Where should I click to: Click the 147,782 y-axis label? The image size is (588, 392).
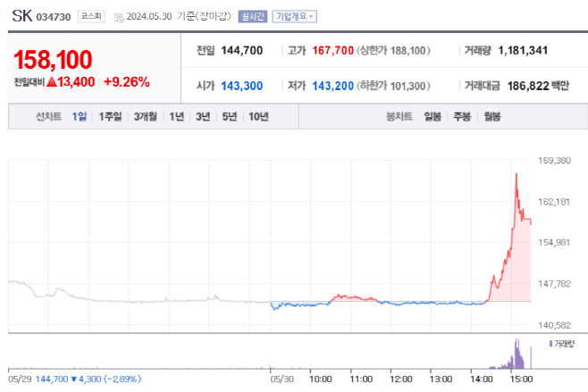(x=554, y=284)
